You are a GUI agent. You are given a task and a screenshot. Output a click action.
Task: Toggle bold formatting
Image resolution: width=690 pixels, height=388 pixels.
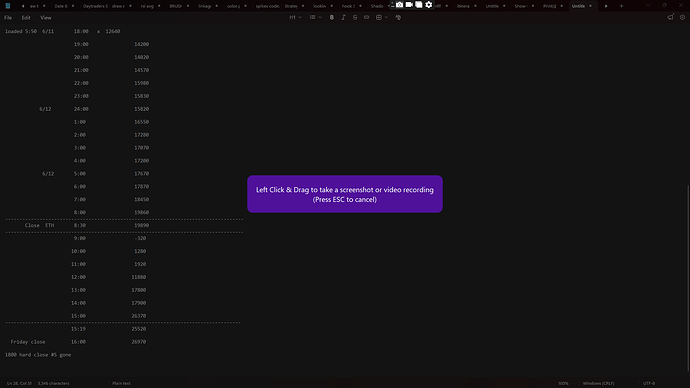tap(332, 18)
